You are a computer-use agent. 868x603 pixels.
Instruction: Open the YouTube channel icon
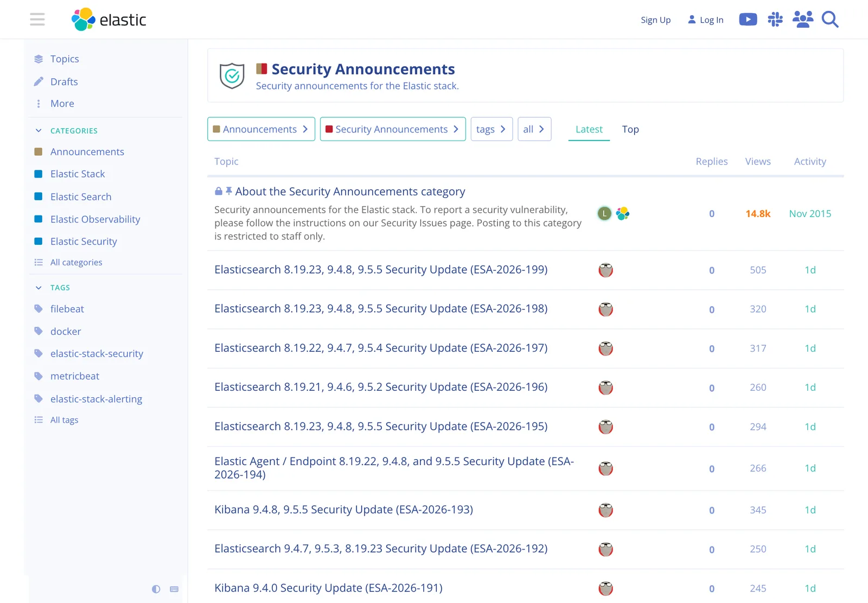coord(748,20)
